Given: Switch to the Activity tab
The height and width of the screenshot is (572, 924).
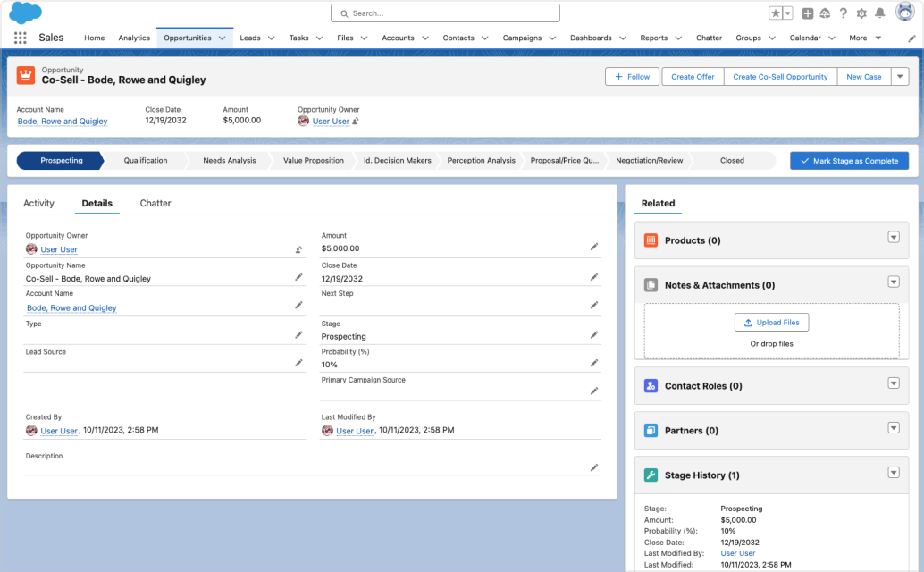Looking at the screenshot, I should click(x=39, y=203).
